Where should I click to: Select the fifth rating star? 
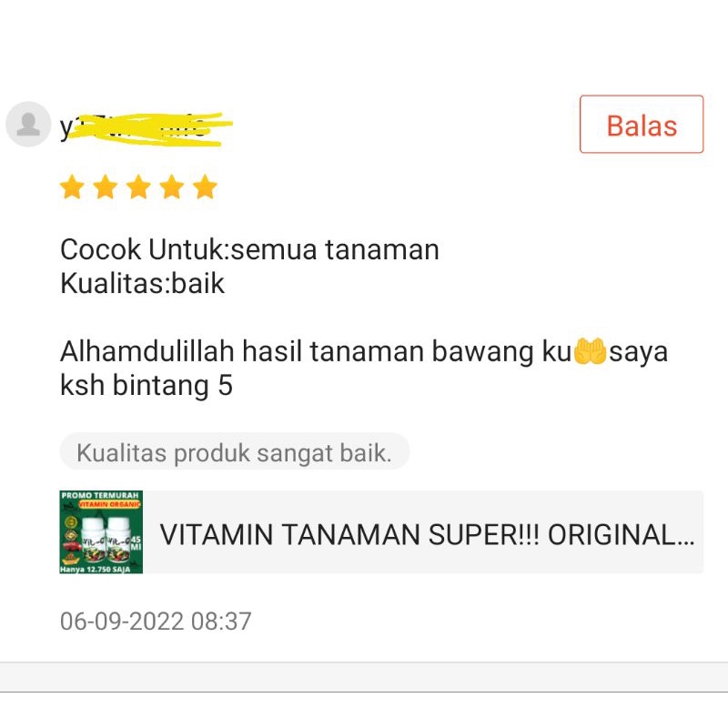pyautogui.click(x=206, y=187)
